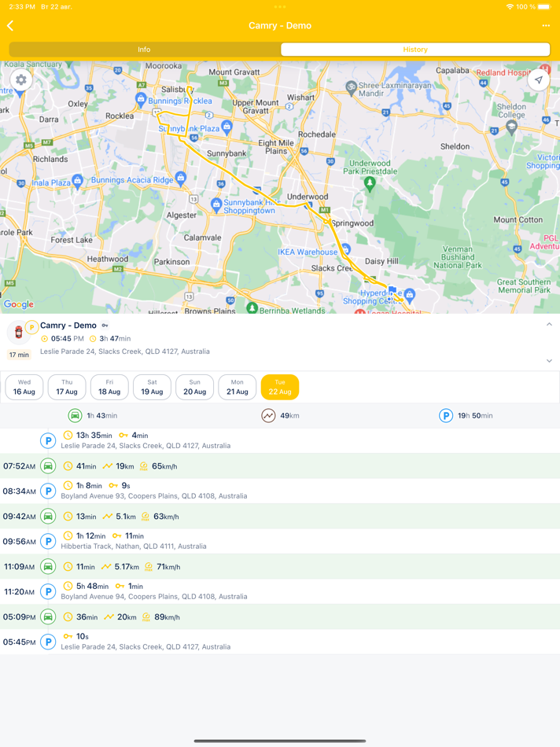Tap the Shree Laxminarayan Mandir marker
Screen dimensions: 560x747
(x=352, y=87)
